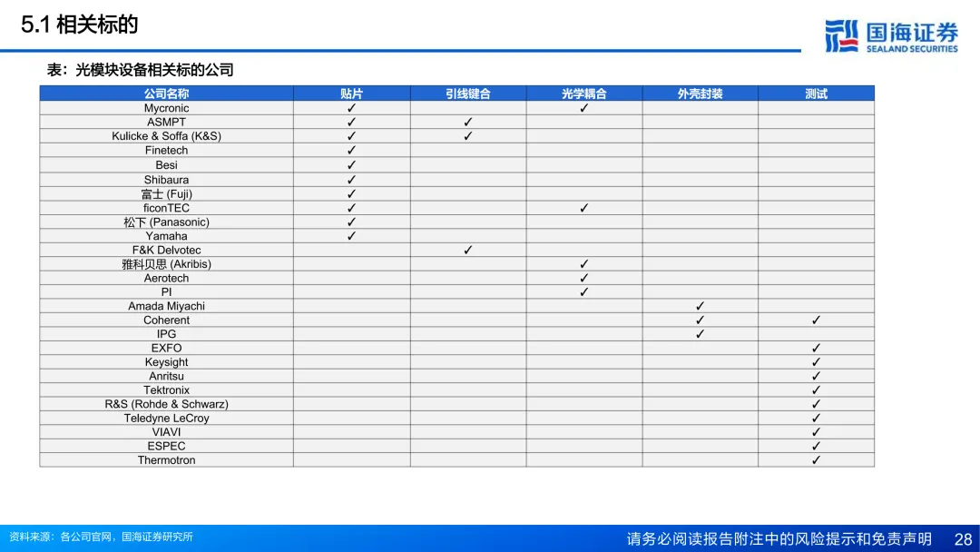Click Akribis's checkmark under 光学耦合
Image resolution: width=980 pixels, height=552 pixels.
point(583,264)
